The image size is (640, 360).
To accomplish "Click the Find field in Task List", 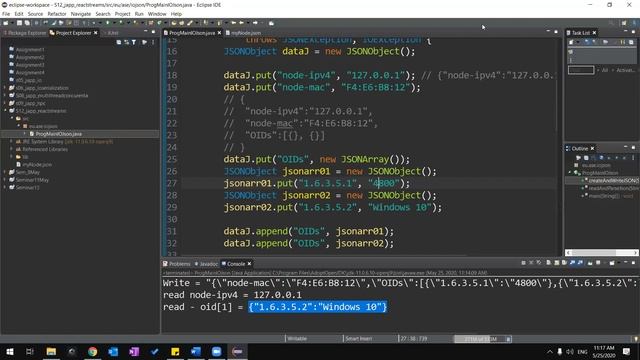I will [581, 70].
